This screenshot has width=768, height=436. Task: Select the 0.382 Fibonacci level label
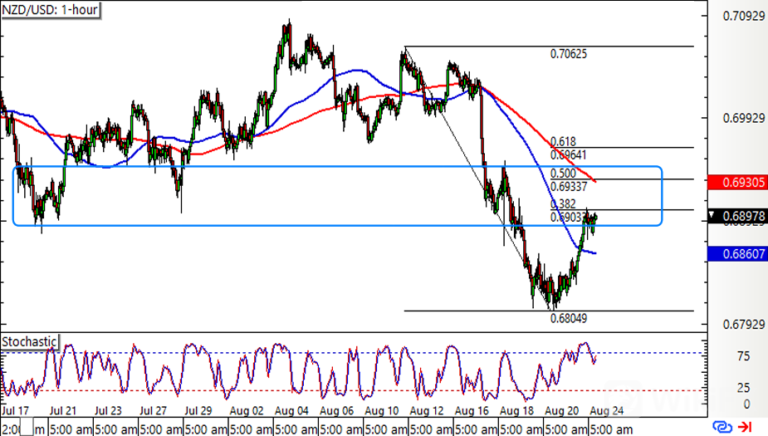tap(564, 204)
